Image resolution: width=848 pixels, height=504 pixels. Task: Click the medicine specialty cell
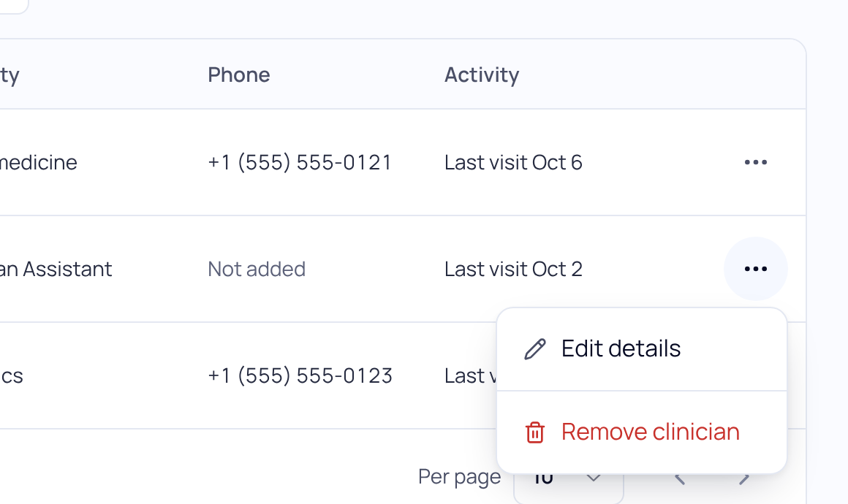coord(39,162)
